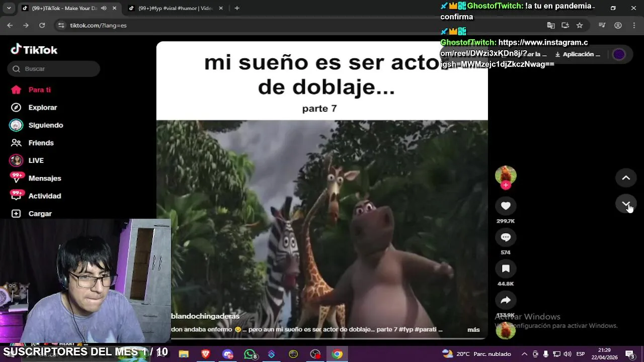Open Mensajes inbox
Viewport: 644px width, 362px height.
(45, 178)
